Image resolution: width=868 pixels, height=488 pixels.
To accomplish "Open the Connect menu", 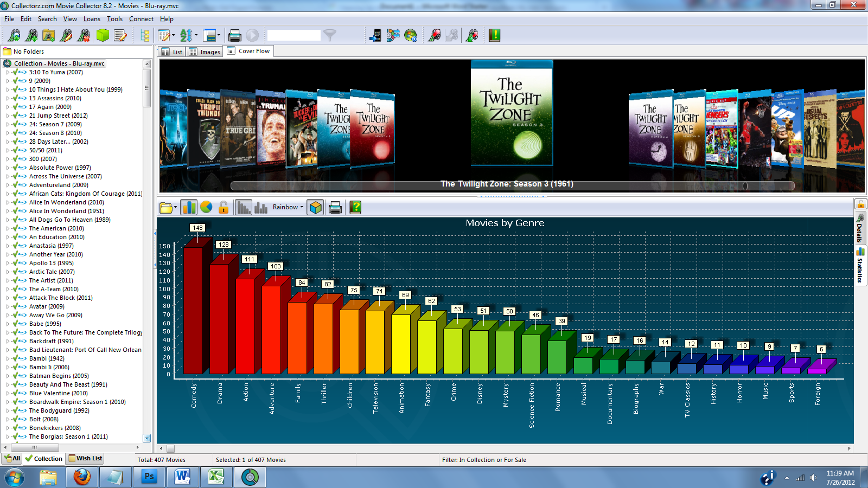I will tap(141, 19).
